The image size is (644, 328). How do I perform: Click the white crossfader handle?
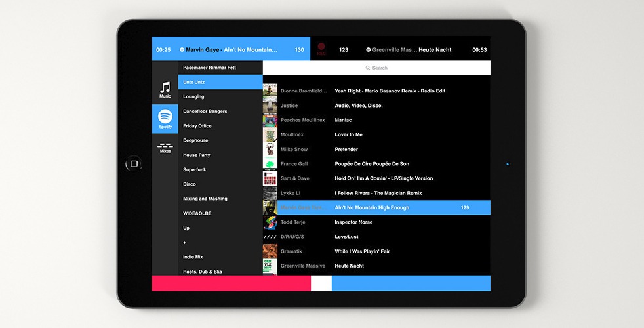[x=321, y=283]
